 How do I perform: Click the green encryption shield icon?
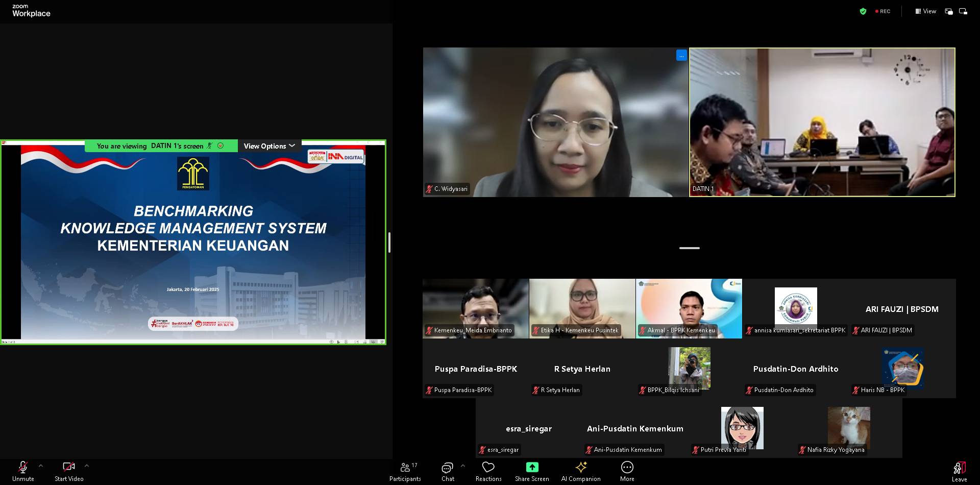[863, 11]
